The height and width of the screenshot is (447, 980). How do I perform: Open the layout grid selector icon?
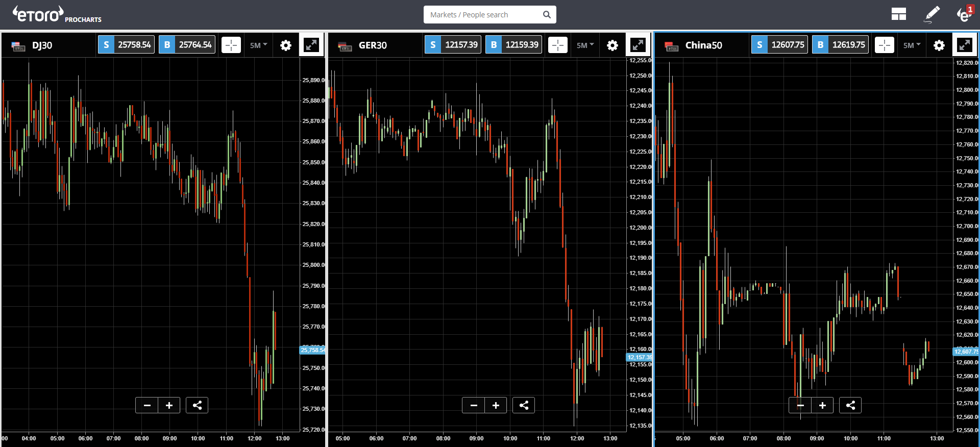tap(898, 14)
